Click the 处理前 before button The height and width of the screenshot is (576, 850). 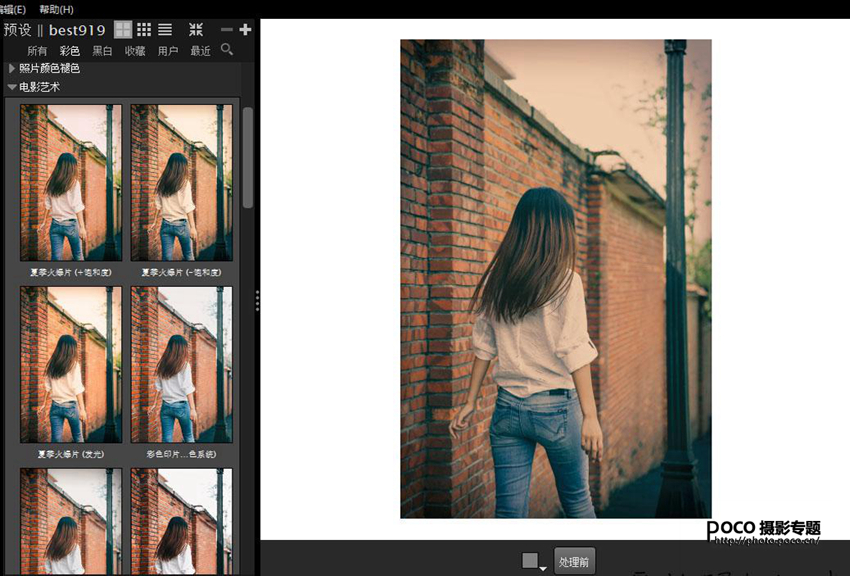tap(574, 561)
